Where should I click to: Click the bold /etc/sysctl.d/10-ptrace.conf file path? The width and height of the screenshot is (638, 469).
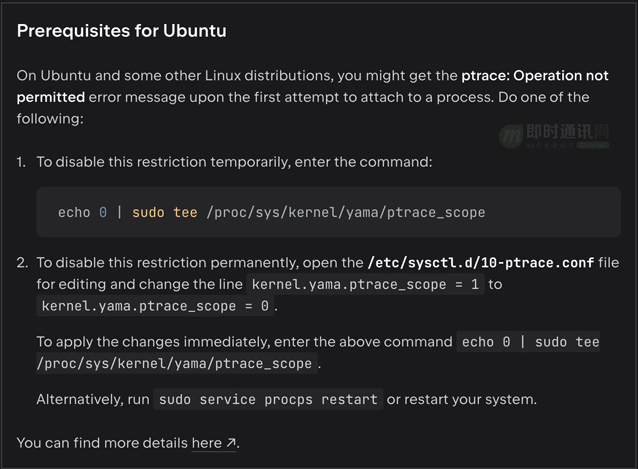[x=481, y=262]
